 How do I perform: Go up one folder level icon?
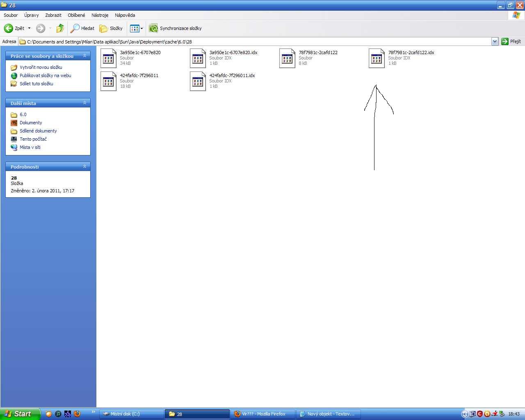[x=60, y=28]
